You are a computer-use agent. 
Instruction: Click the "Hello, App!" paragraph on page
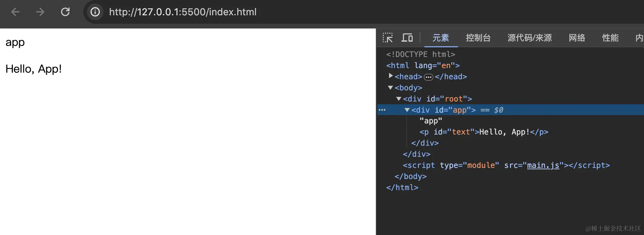34,69
